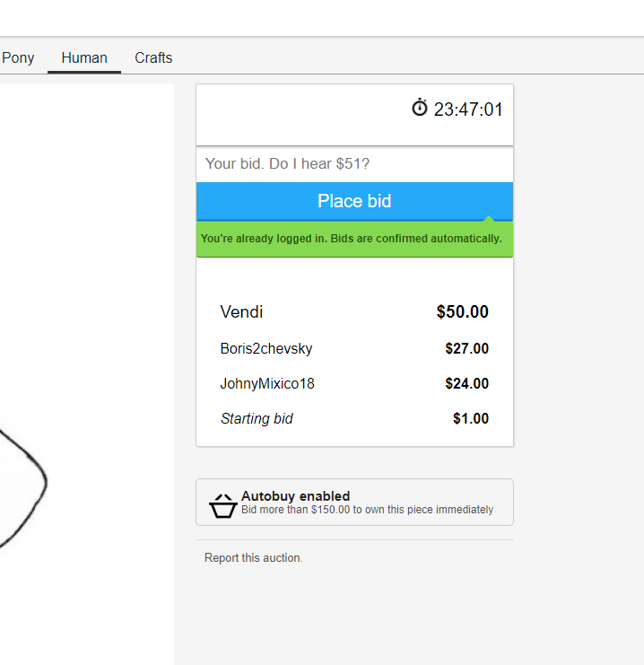This screenshot has height=665, width=644.
Task: Click the $50.00 highest bid amount
Action: [462, 312]
